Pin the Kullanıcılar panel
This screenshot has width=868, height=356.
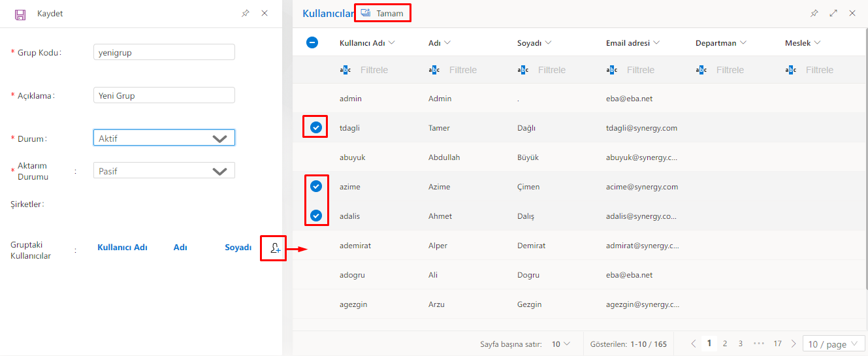pos(814,13)
